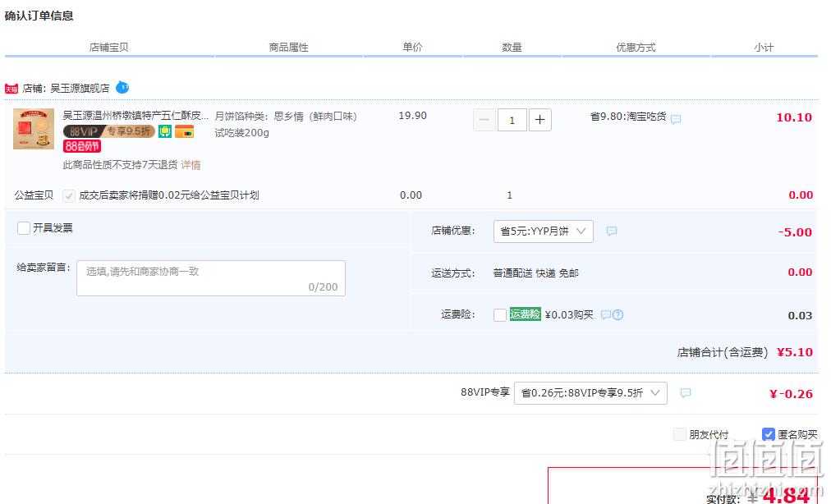
Task: Uncheck the 匿名购买 anonymous purchase checkbox
Action: click(x=769, y=434)
